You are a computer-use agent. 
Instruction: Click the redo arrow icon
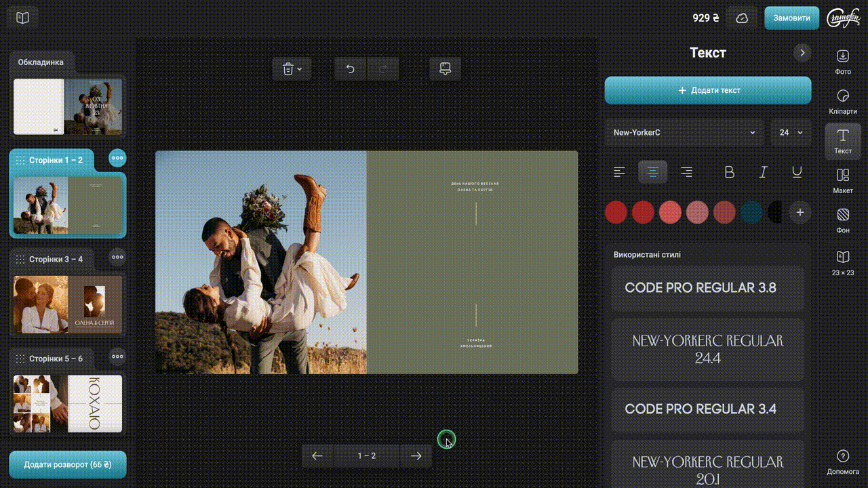pyautogui.click(x=383, y=68)
